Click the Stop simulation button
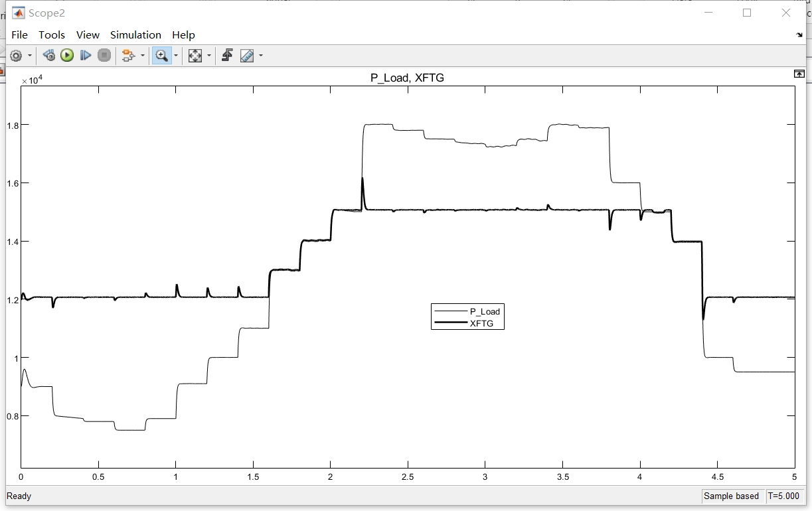This screenshot has height=511, width=812. coord(104,56)
